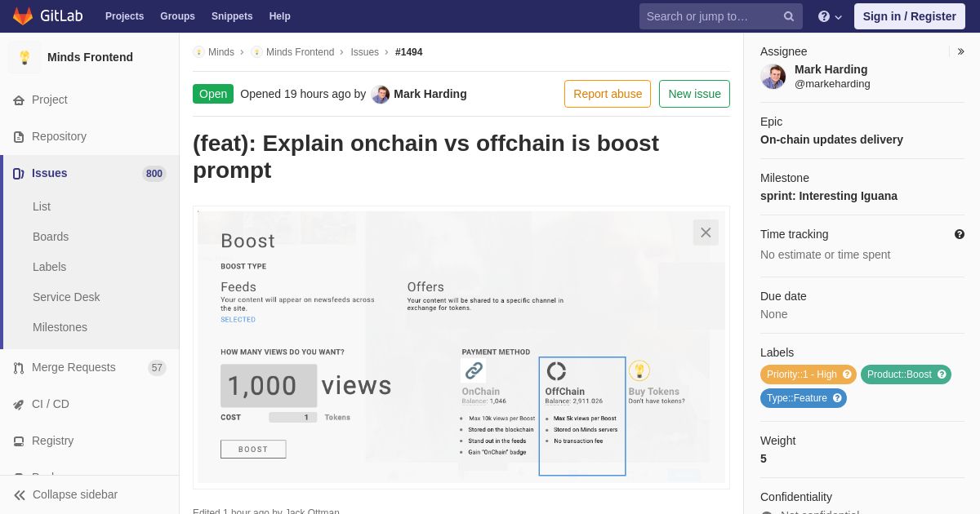Click the No estimate or time spent text
980x514 pixels.
point(826,255)
